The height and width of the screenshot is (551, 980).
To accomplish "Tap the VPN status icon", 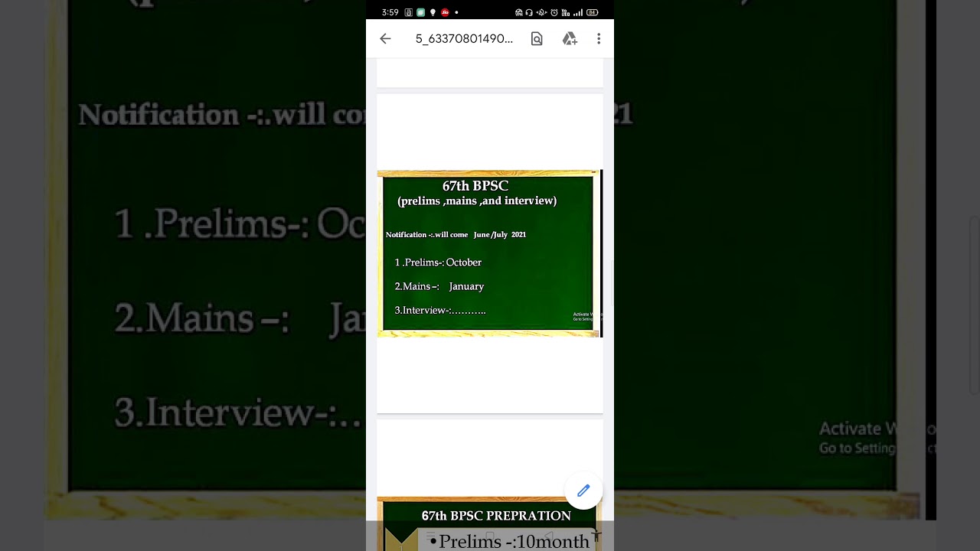I will [519, 12].
